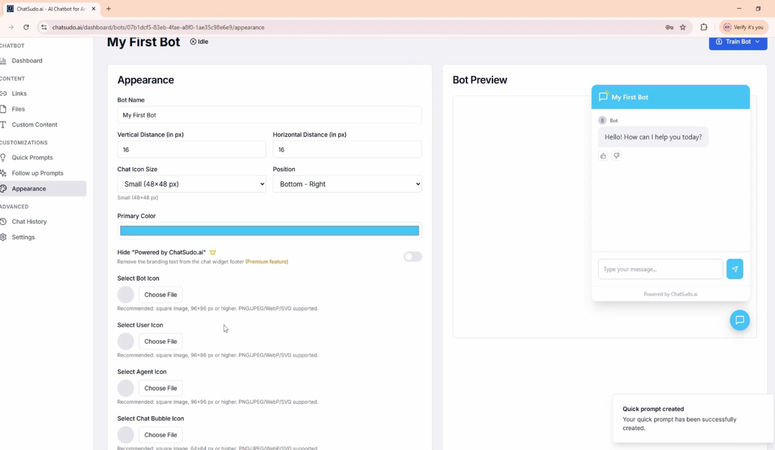Viewport: 775px width, 450px height.
Task: Click the Verify it's you profile button
Action: (744, 28)
